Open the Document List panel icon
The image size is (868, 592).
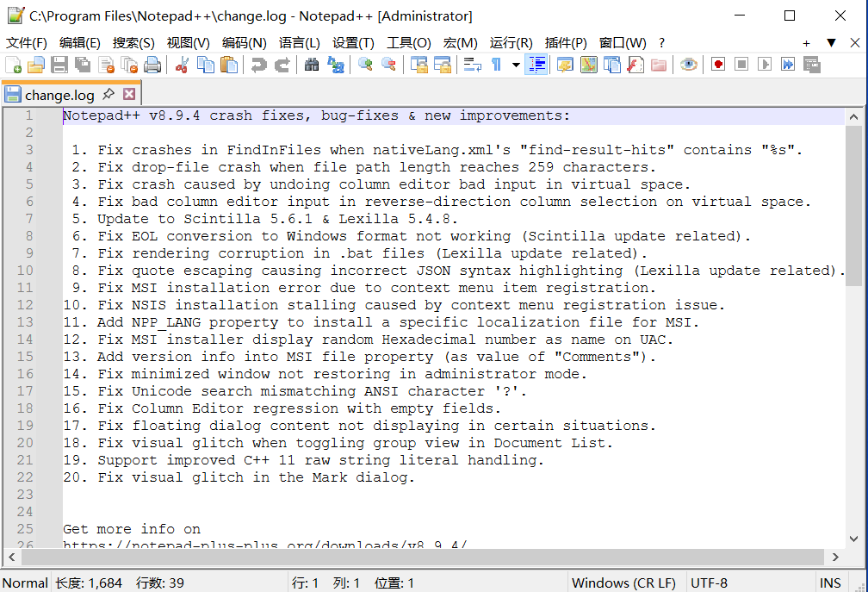point(611,65)
